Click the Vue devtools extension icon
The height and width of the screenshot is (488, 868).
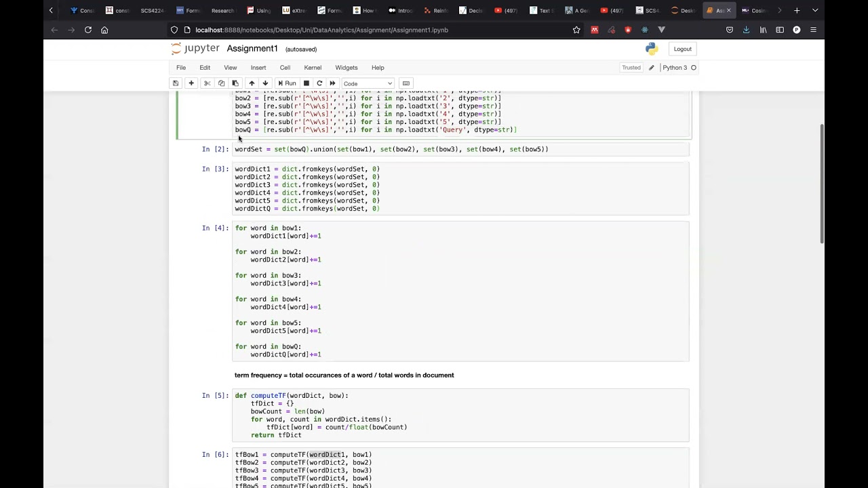[661, 30]
